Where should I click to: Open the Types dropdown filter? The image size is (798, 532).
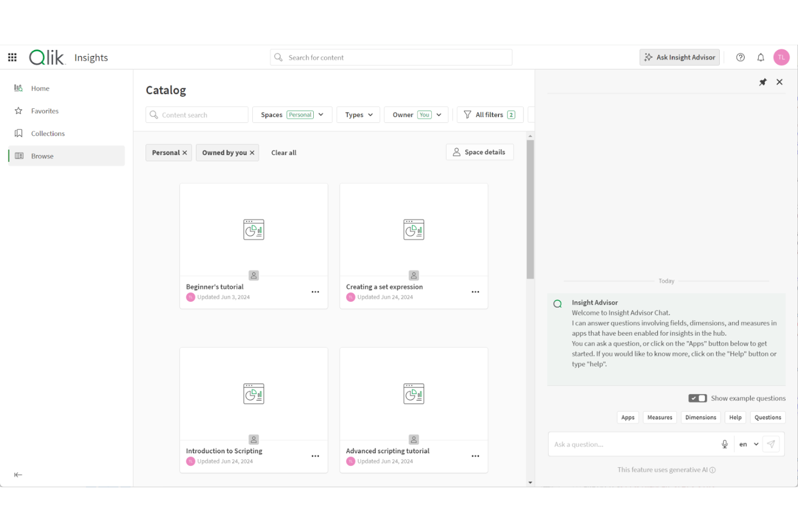[x=357, y=114]
